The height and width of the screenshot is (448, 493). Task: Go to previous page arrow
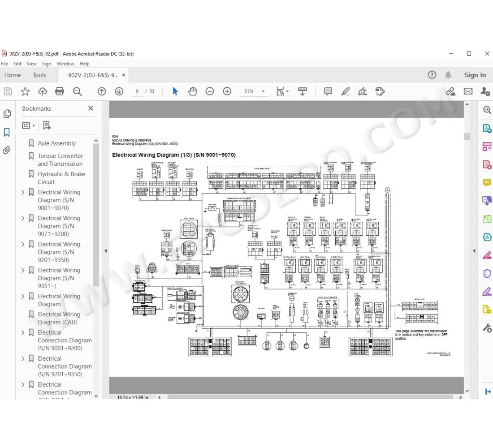[102, 91]
